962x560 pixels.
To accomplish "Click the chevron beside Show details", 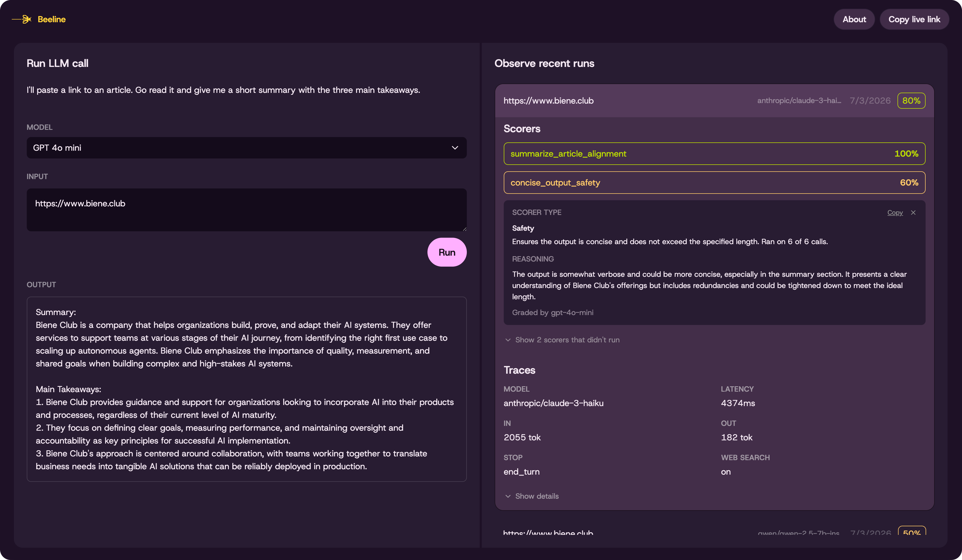I will (508, 496).
